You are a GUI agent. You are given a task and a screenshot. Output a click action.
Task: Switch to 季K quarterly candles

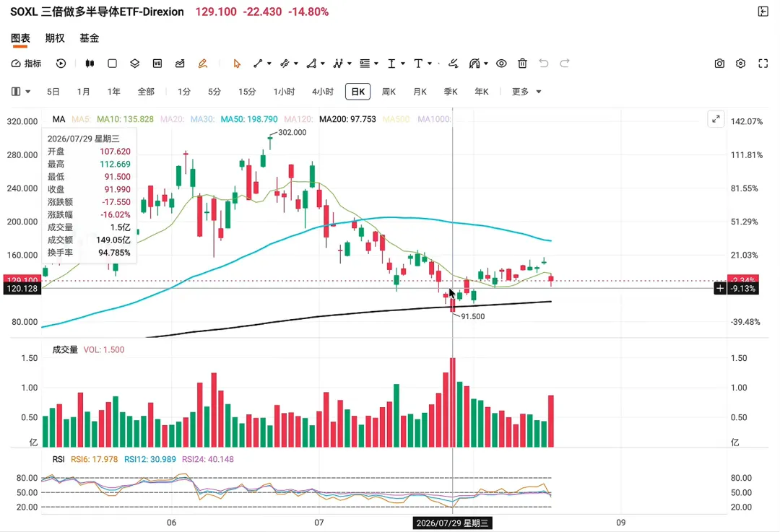tap(451, 92)
